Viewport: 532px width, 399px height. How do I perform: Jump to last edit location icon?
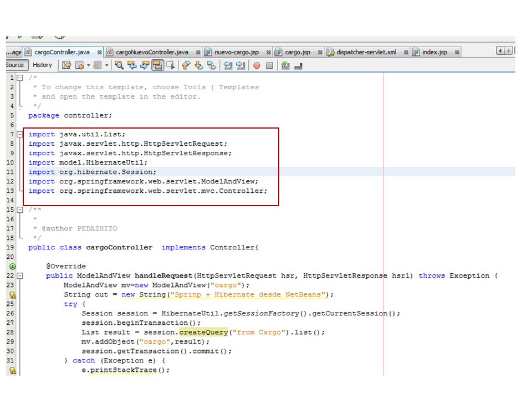pyautogui.click(x=66, y=65)
